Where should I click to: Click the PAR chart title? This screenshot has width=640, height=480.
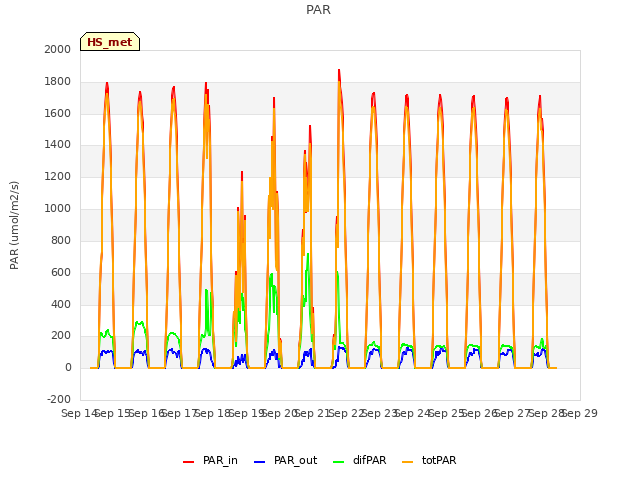pyautogui.click(x=318, y=10)
